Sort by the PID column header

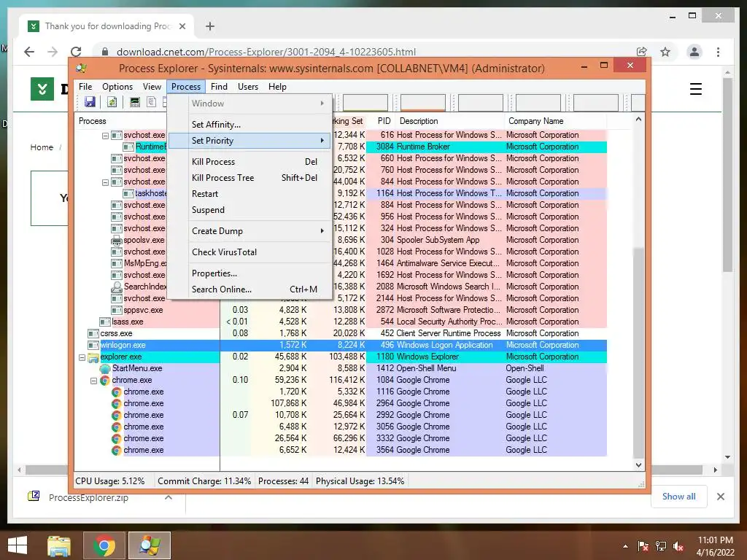pos(383,121)
